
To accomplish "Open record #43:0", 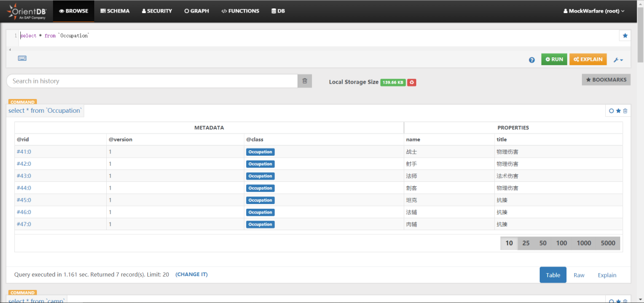I will click(x=24, y=176).
